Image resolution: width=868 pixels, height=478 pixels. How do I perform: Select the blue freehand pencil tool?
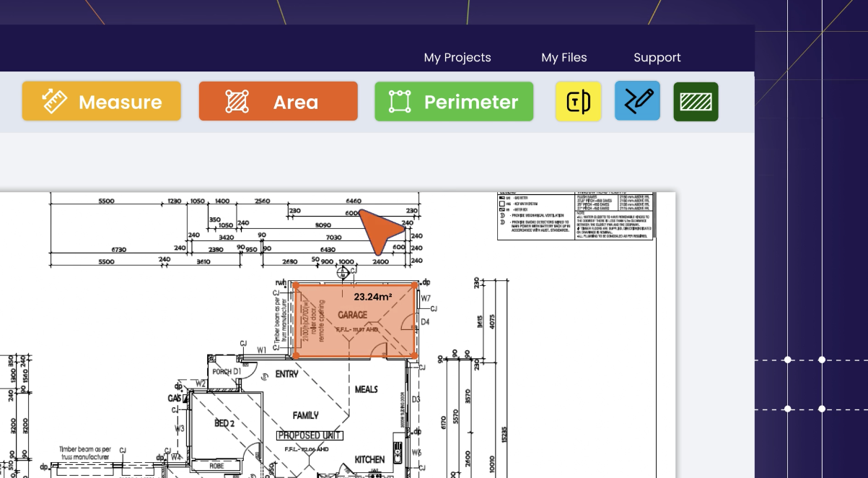(637, 101)
